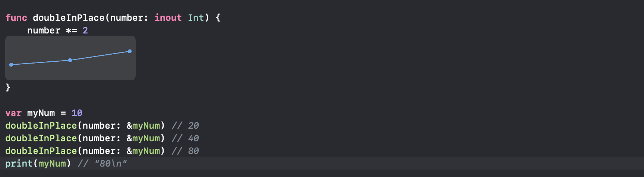The image size is (644, 177).
Task: Click the inout keyword in function signature
Action: (168, 18)
